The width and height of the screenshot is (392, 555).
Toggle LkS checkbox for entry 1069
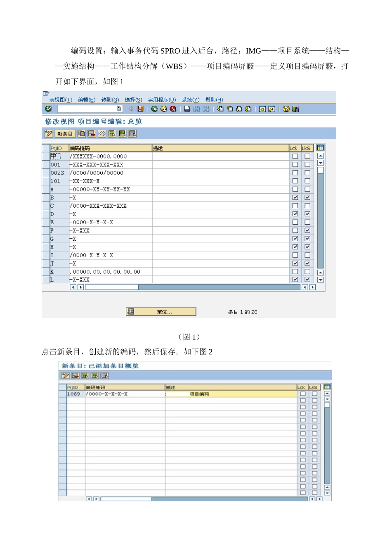click(314, 394)
